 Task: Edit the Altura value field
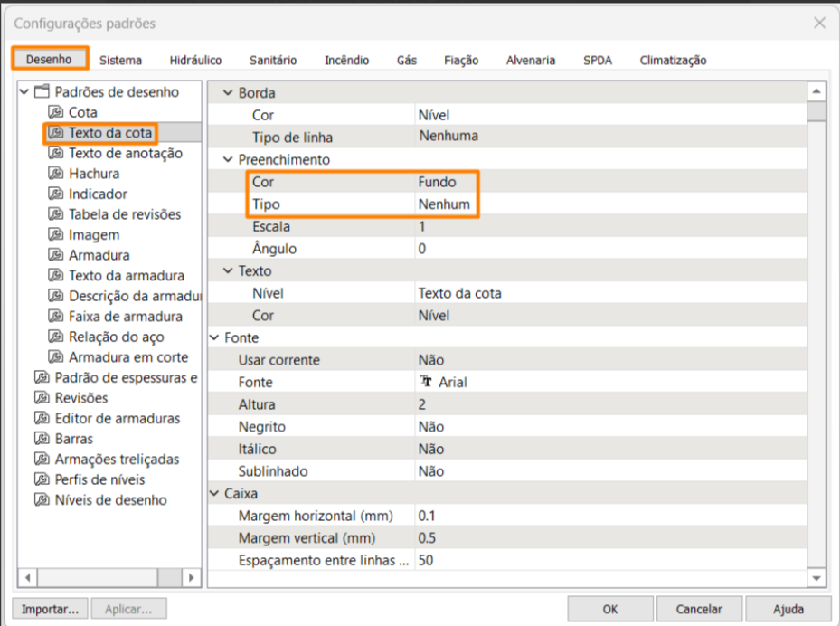point(609,404)
